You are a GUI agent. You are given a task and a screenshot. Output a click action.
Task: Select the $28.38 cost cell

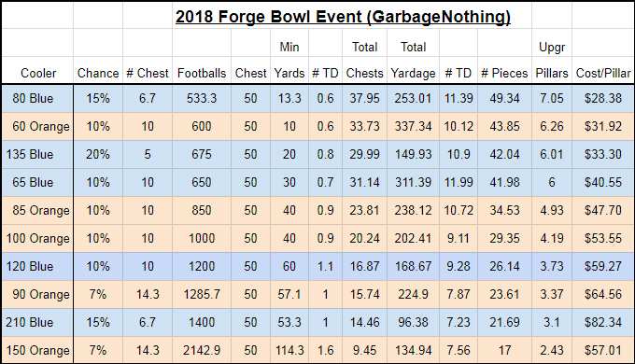[x=603, y=98]
